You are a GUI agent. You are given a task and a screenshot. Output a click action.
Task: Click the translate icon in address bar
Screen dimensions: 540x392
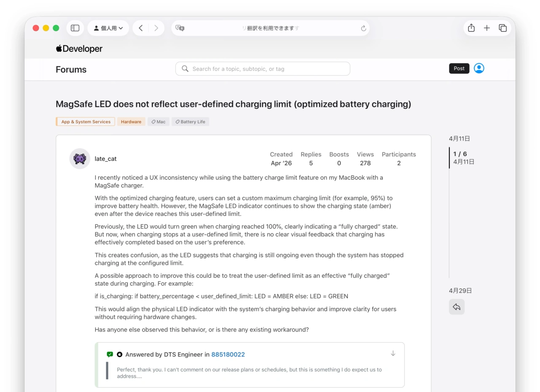tap(180, 28)
